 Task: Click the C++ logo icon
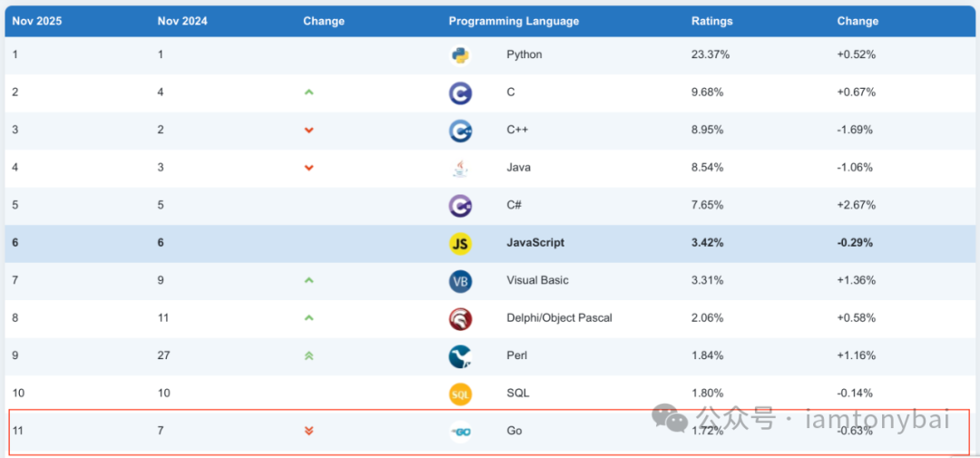click(x=460, y=131)
